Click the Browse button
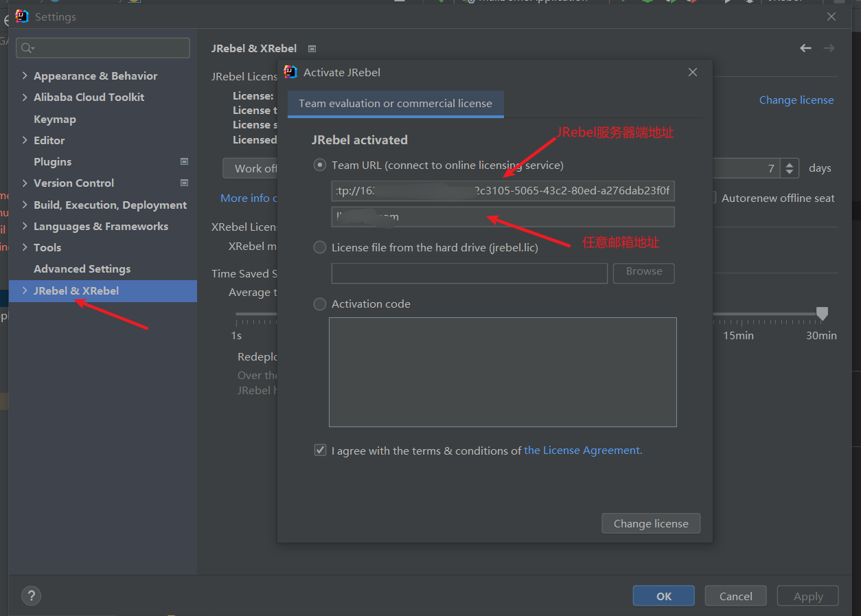Screen dimensions: 861x616 [x=644, y=273]
